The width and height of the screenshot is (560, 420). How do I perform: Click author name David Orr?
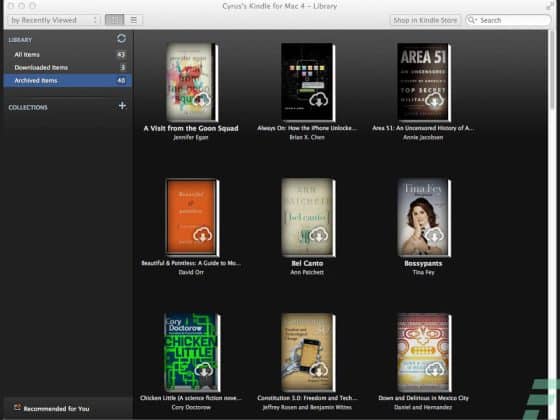(191, 272)
